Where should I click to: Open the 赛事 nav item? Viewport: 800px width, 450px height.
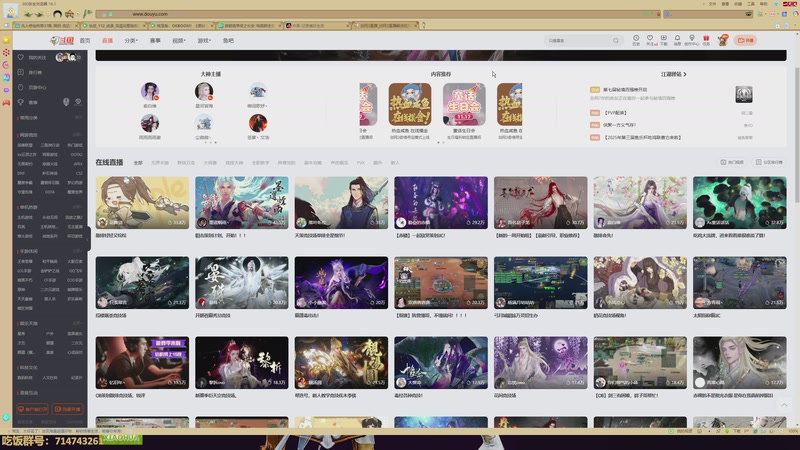pyautogui.click(x=155, y=40)
